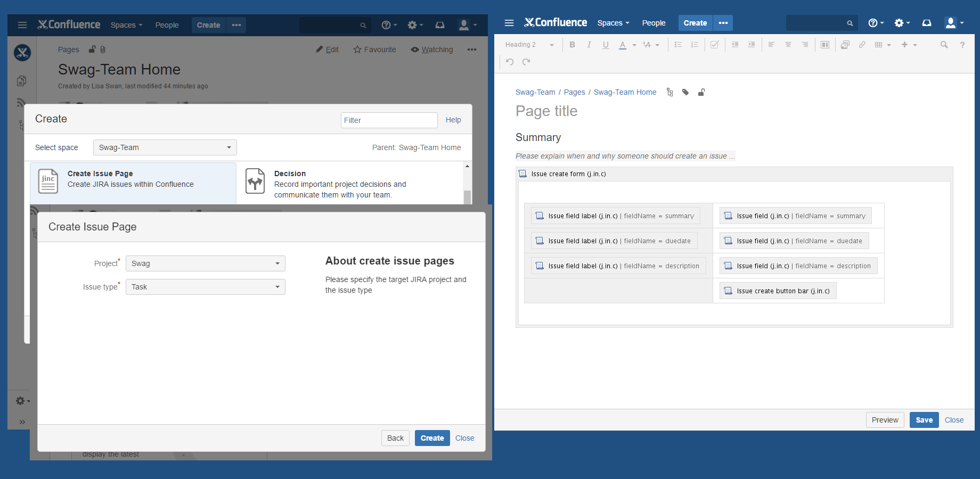Click the search field in right window header

pos(821,23)
